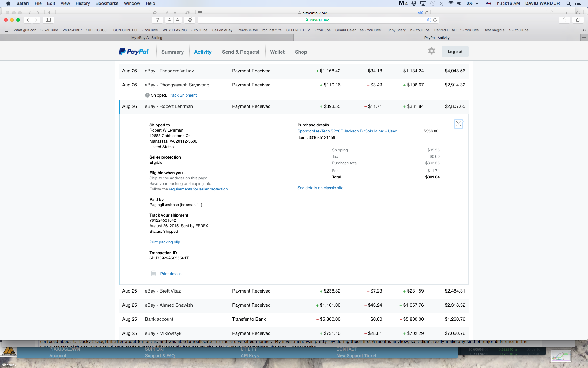Show all tabs overview button
Screen dimensions: 588x368
pyautogui.click(x=578, y=20)
